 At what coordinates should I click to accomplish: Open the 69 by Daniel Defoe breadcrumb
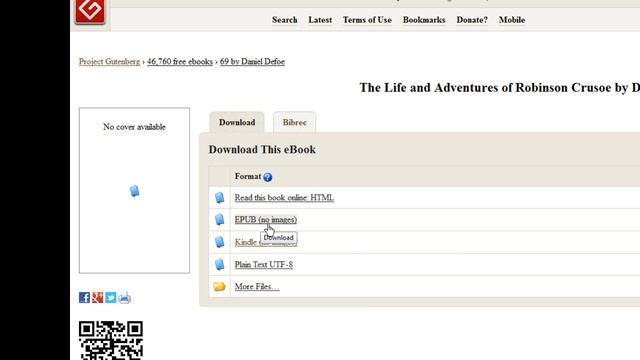[x=252, y=62]
